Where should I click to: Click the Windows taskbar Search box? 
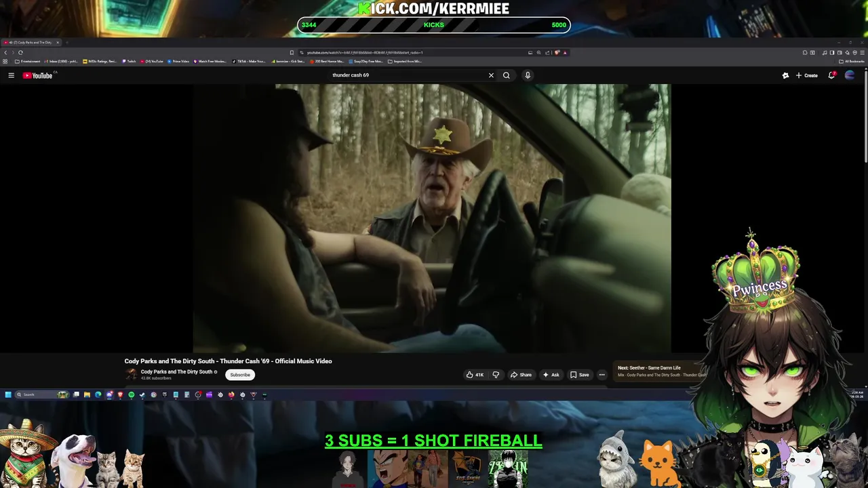click(x=42, y=394)
